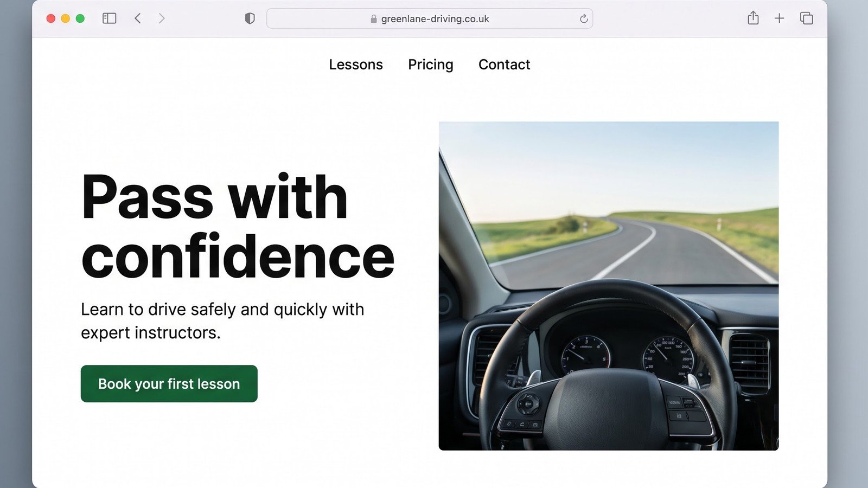Add a new tab with the plus icon
This screenshot has width=868, height=488.
pyautogui.click(x=780, y=18)
